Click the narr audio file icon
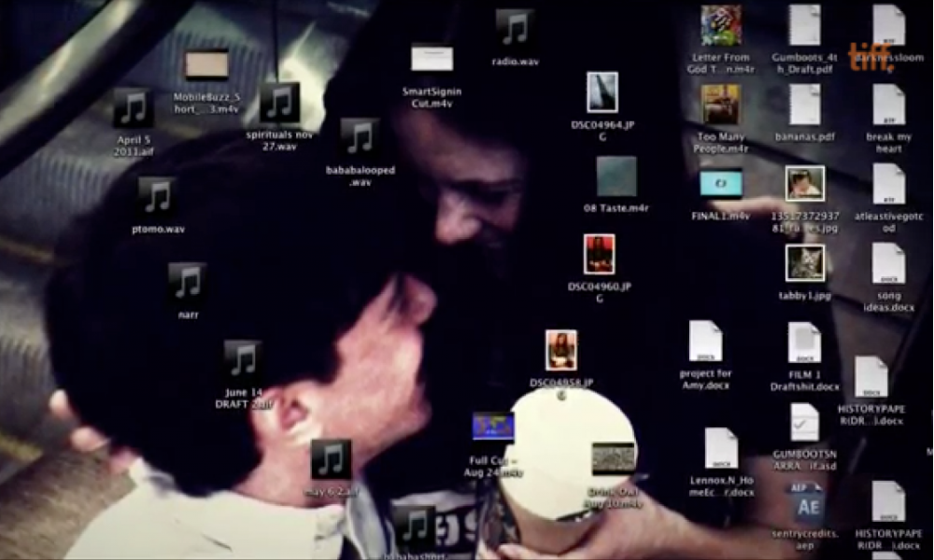 188,282
